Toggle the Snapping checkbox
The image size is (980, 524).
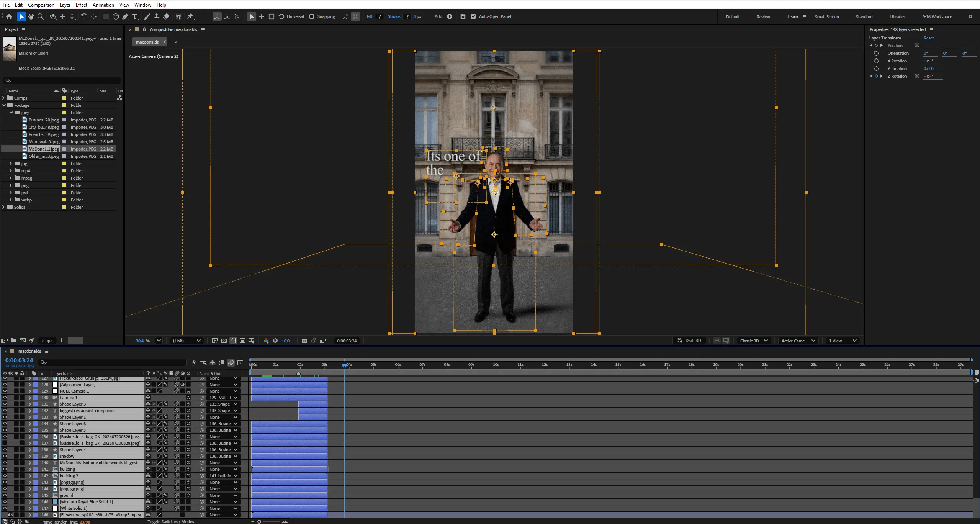[312, 16]
